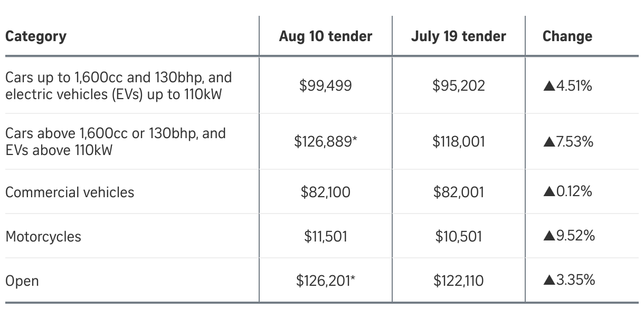Select the Open category label
This screenshot has height=309, width=644.
click(22, 281)
